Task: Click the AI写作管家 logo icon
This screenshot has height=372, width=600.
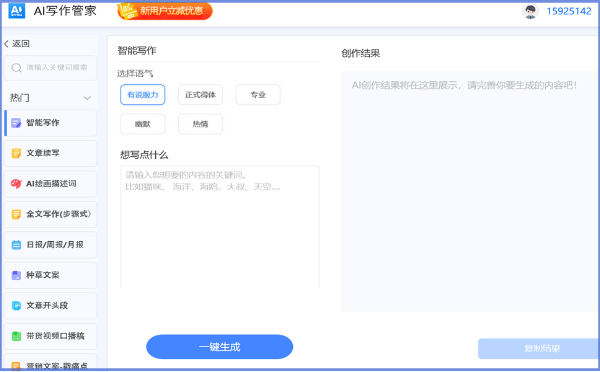Action: point(16,10)
